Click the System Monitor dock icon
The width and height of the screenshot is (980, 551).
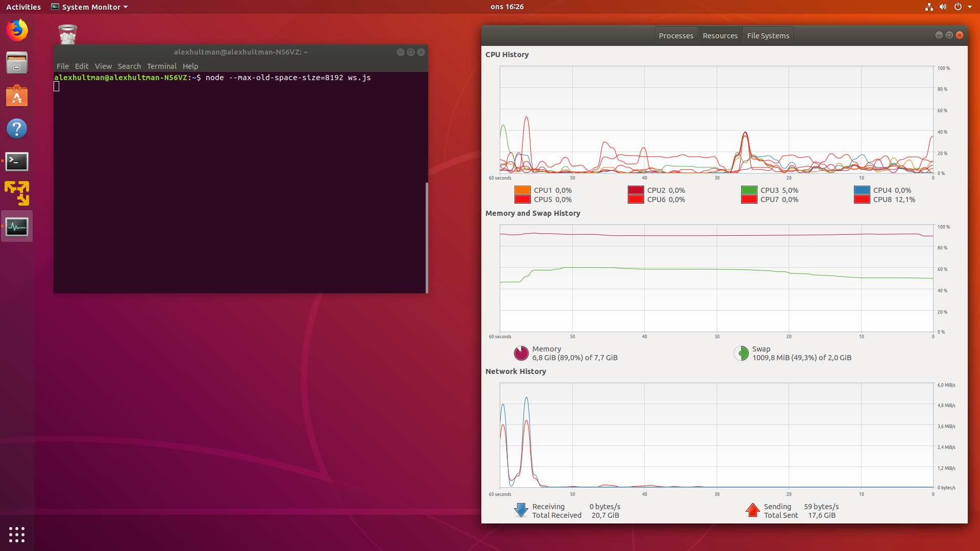pos(17,227)
